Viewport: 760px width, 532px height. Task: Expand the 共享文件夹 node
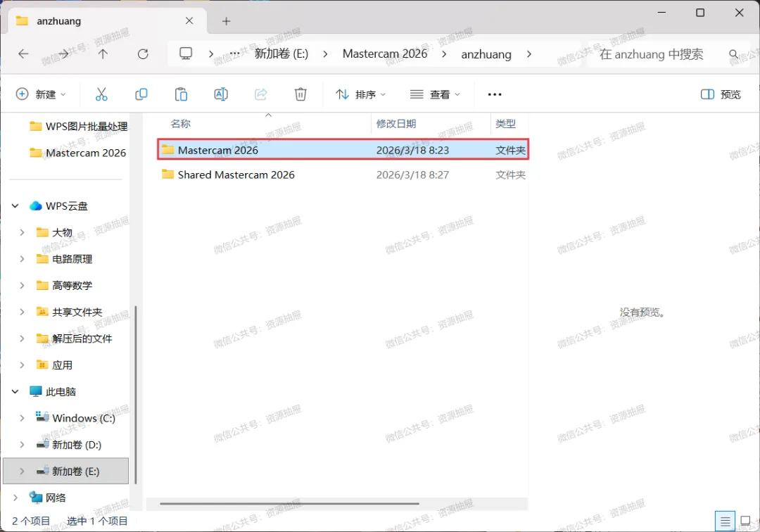(x=22, y=312)
